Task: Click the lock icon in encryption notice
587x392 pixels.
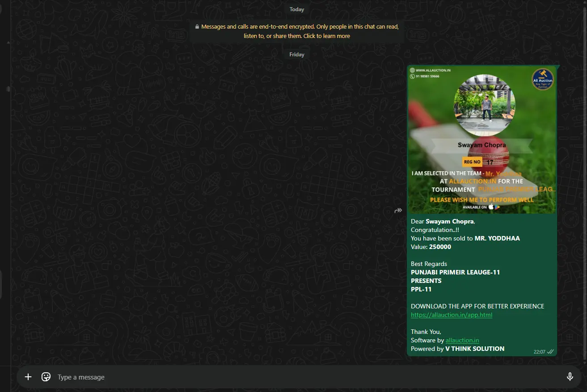Action: (197, 27)
